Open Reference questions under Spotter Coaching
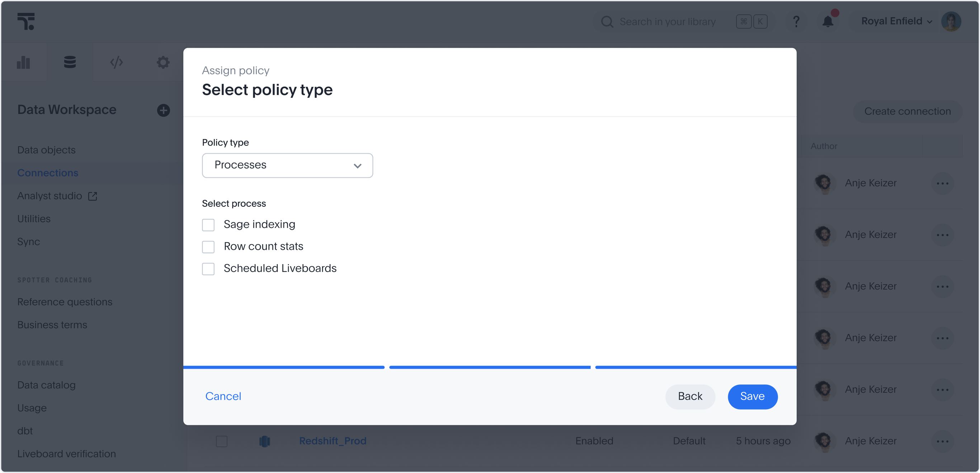Viewport: 980px width, 473px height. 65,302
